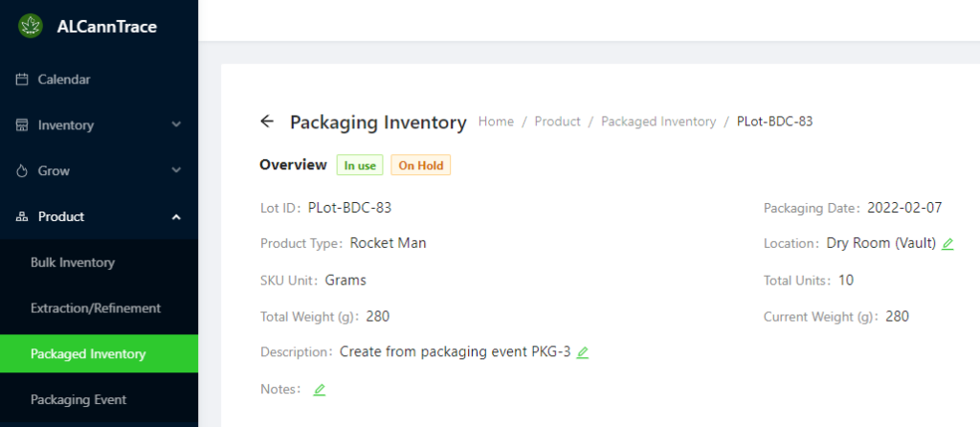Viewport: 980px width, 427px height.
Task: Edit Notes with the pencil icon
Action: click(320, 390)
